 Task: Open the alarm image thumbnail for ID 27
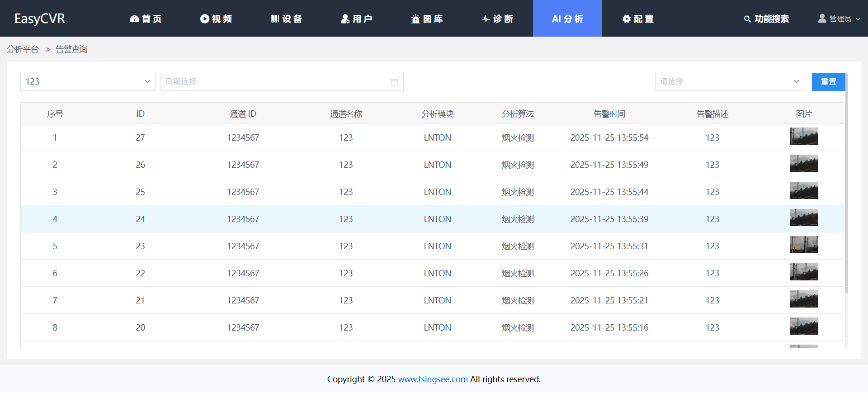(803, 136)
